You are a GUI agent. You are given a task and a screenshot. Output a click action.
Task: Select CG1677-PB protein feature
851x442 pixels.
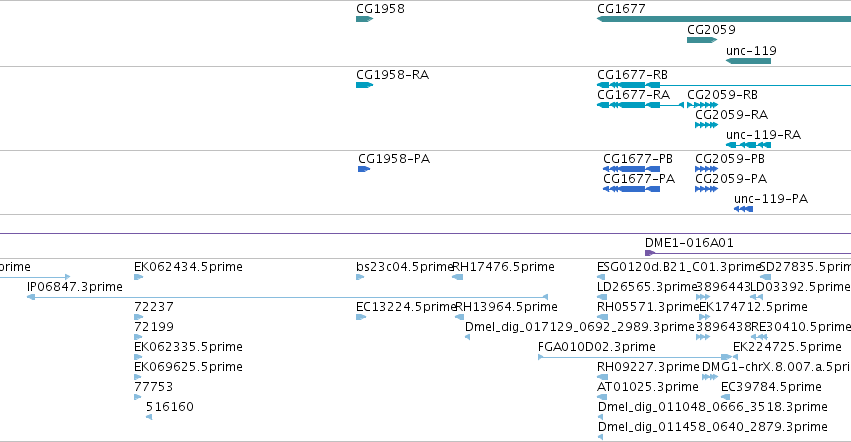coord(631,169)
